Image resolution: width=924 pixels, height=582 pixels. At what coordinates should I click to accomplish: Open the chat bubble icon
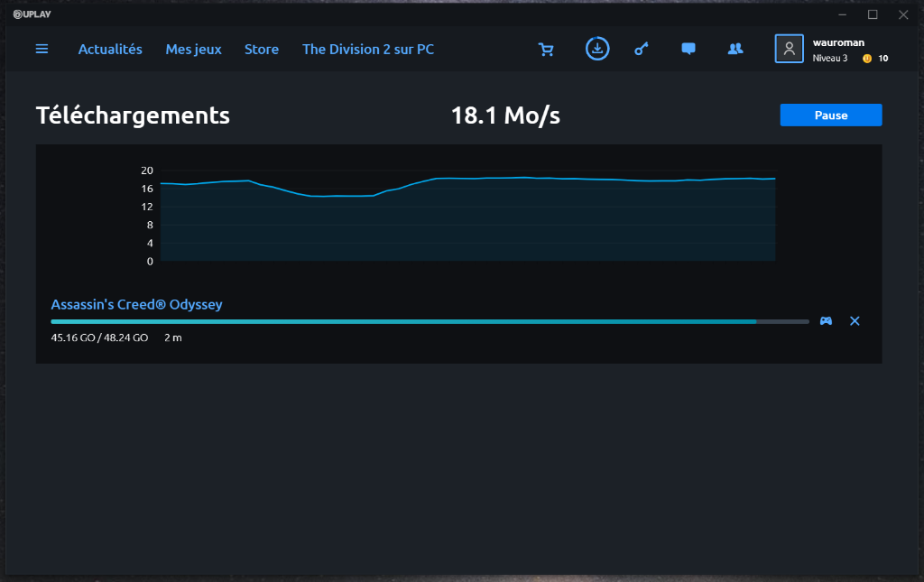tap(688, 50)
